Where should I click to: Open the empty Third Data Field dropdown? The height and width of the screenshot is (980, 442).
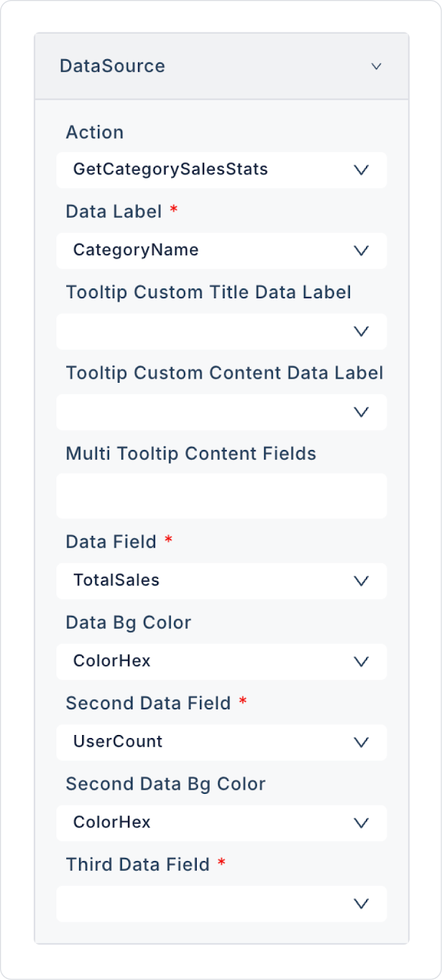(202, 904)
